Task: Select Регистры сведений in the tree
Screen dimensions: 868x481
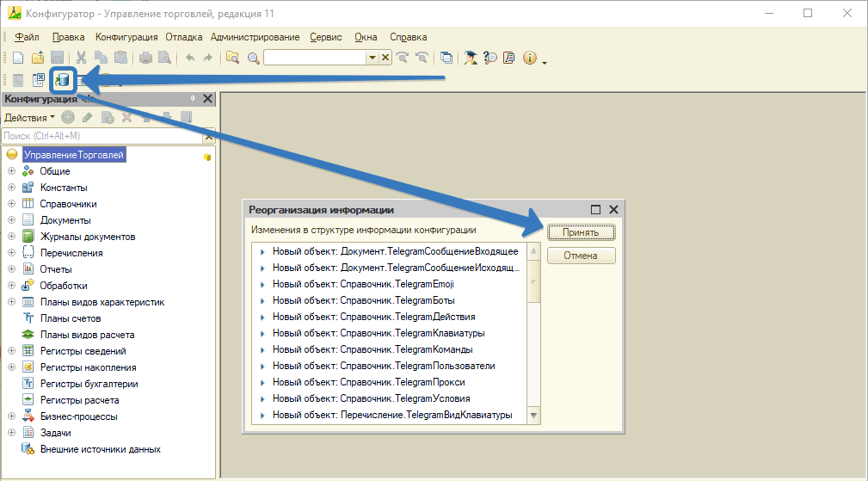Action: click(83, 351)
